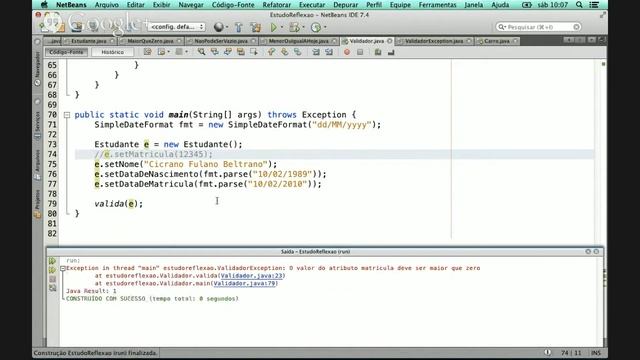
Task: Switch to Estudante.java tab
Action: click(x=89, y=41)
